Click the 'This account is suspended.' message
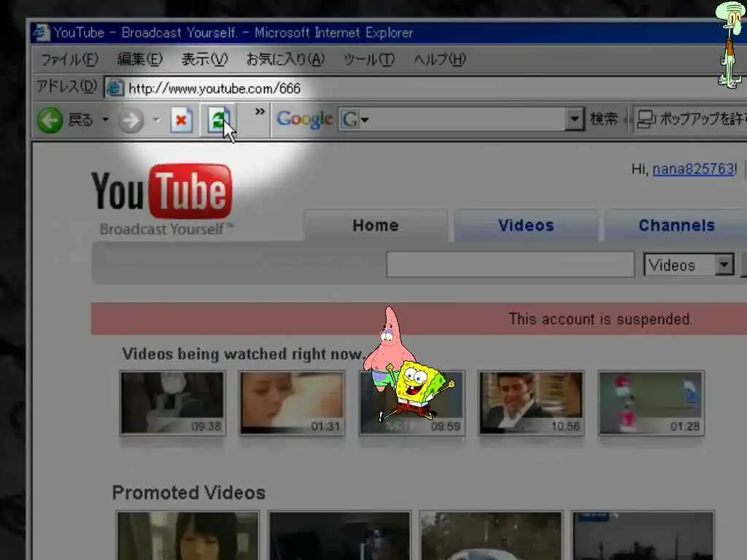 [600, 319]
